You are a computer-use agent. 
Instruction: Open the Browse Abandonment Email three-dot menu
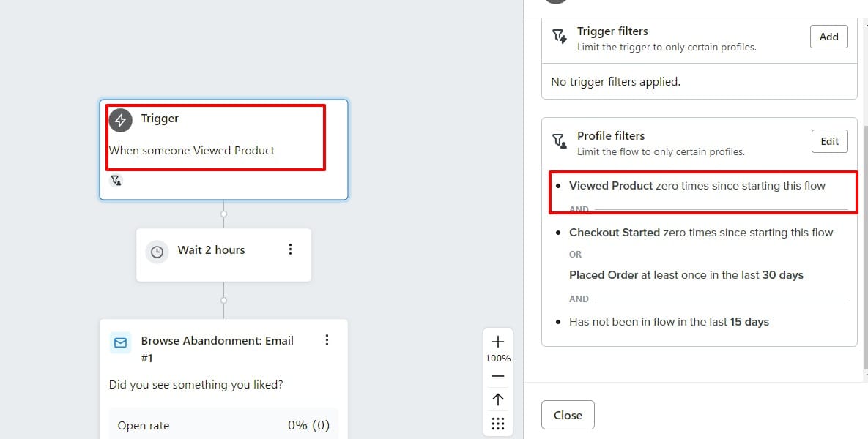pyautogui.click(x=327, y=340)
